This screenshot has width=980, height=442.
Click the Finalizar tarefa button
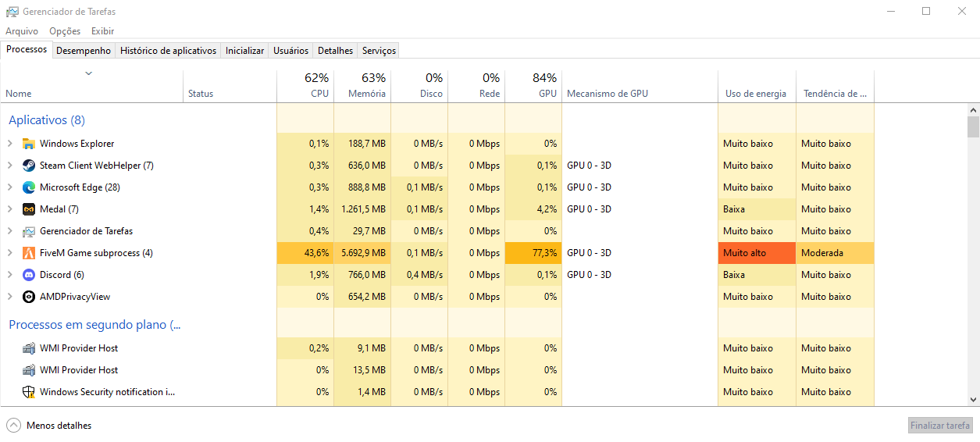[940, 426]
